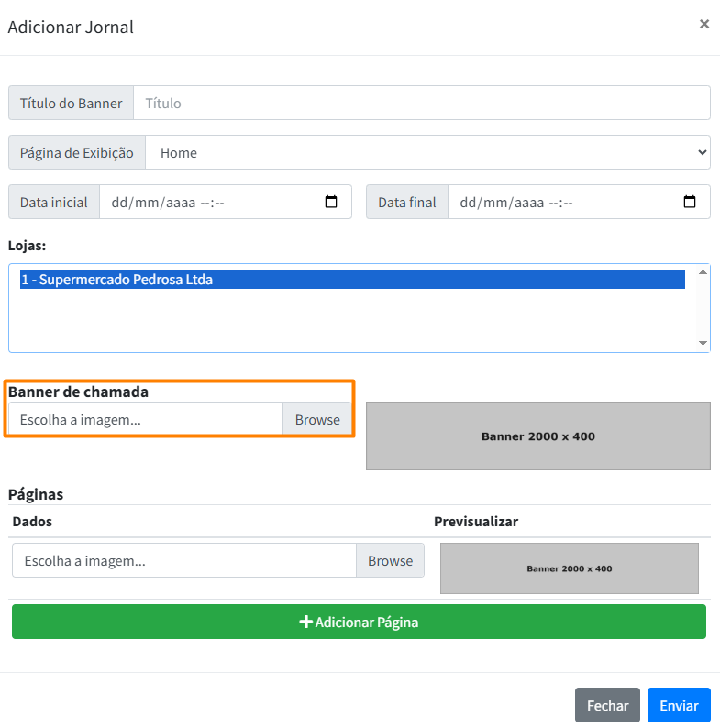Open calendar picker for Data final

pos(691,203)
